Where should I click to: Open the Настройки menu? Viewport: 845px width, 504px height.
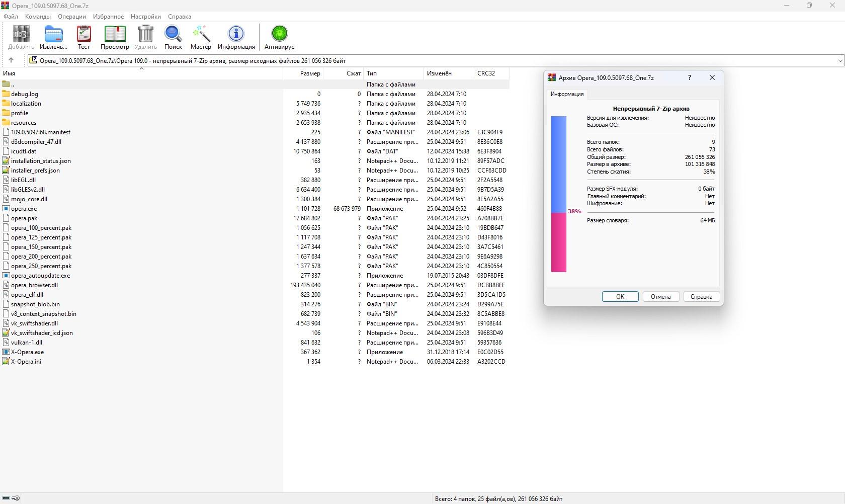click(146, 17)
